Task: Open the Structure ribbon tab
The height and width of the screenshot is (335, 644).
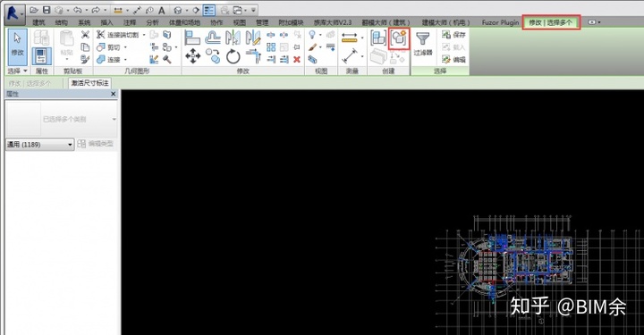Action: click(61, 22)
